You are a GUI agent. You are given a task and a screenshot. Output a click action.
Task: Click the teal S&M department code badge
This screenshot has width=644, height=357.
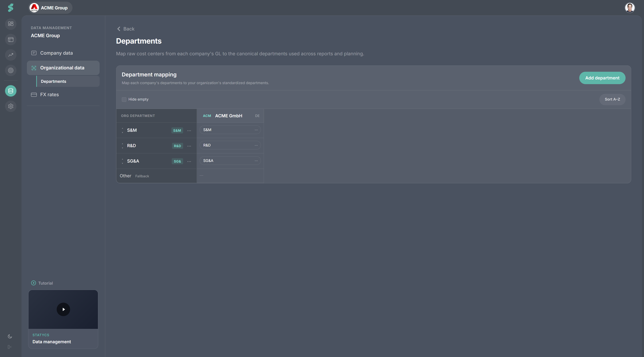tap(177, 130)
